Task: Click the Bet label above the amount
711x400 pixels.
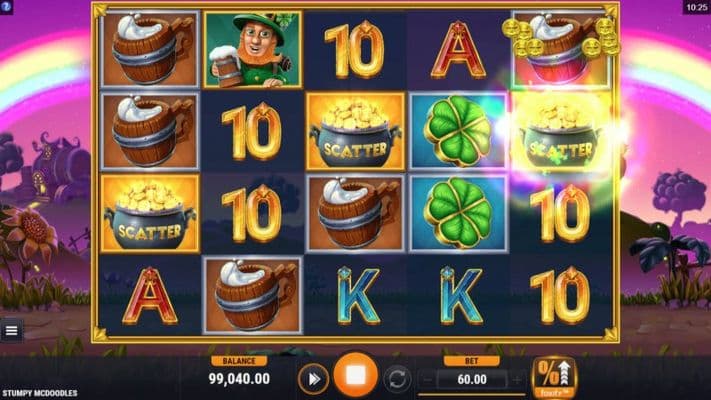Action: (x=472, y=361)
